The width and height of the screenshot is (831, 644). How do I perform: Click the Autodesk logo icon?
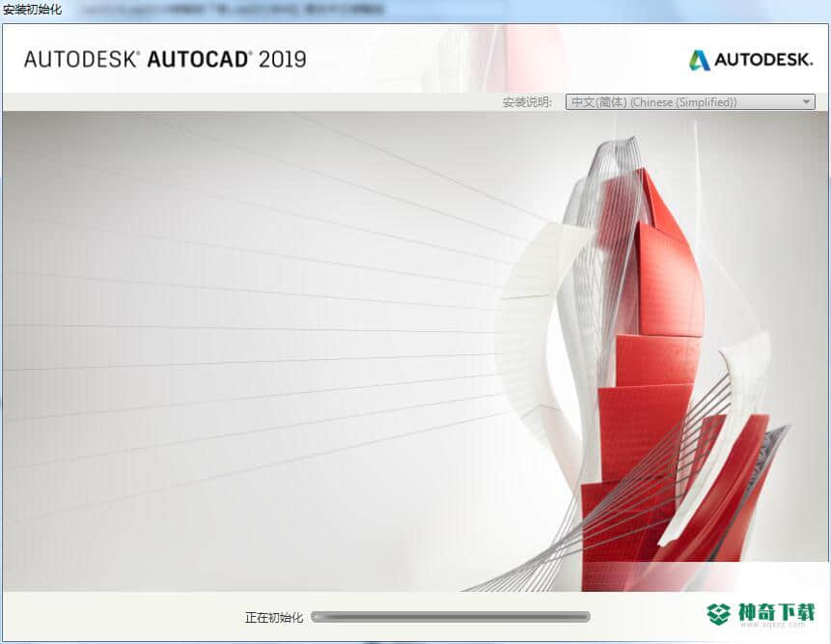pyautogui.click(x=699, y=60)
